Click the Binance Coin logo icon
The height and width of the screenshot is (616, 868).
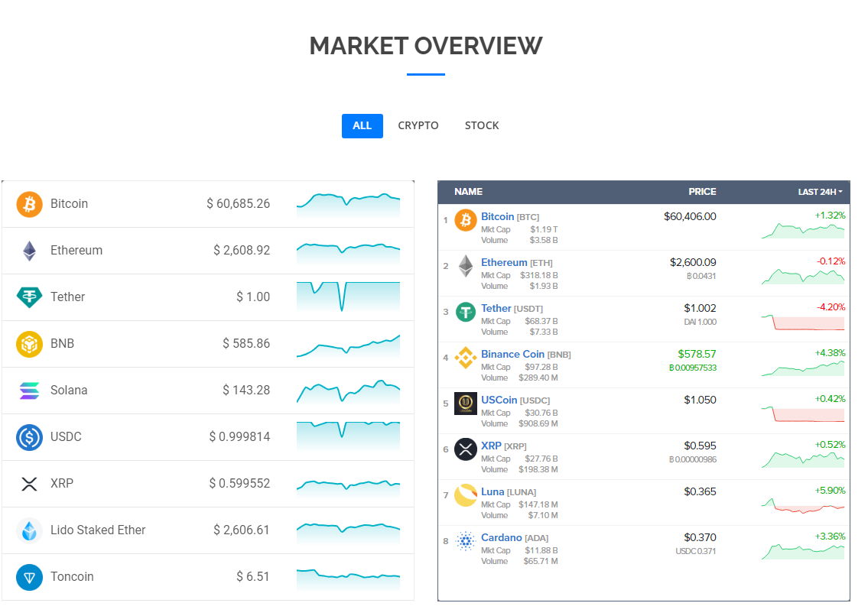[x=466, y=358]
